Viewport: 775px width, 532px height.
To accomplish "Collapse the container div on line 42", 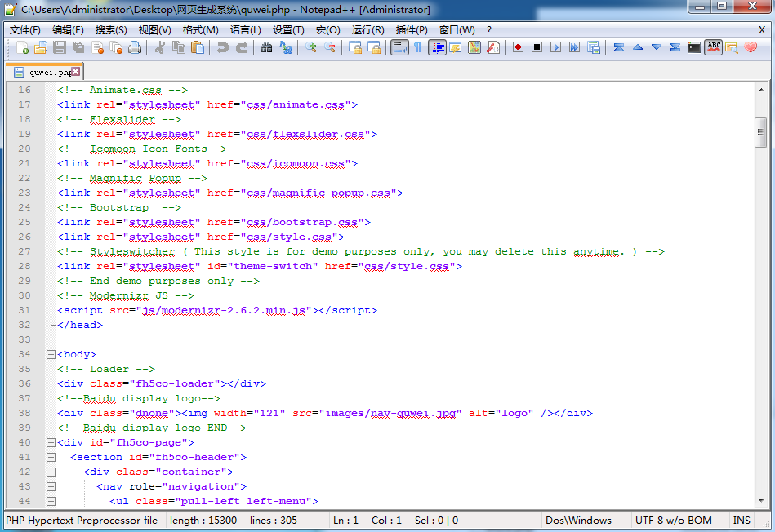I will click(x=51, y=472).
